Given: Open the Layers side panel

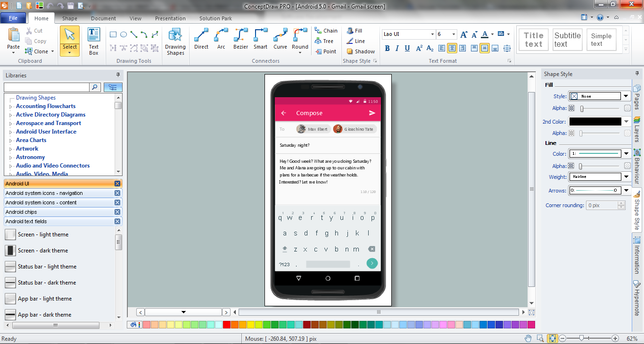Looking at the screenshot, I should click(637, 130).
